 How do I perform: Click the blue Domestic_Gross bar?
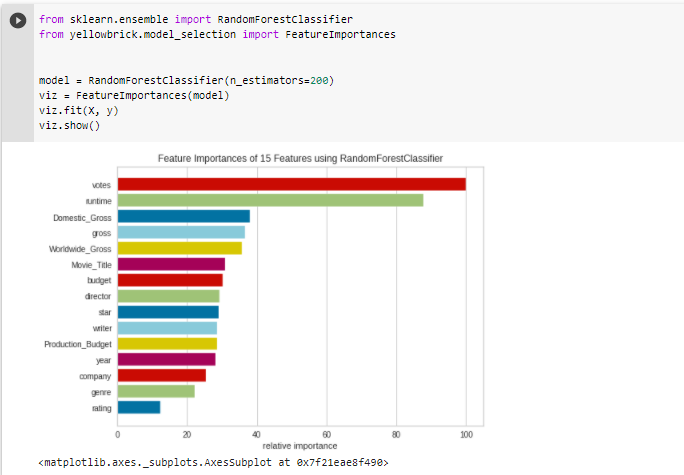[184, 216]
